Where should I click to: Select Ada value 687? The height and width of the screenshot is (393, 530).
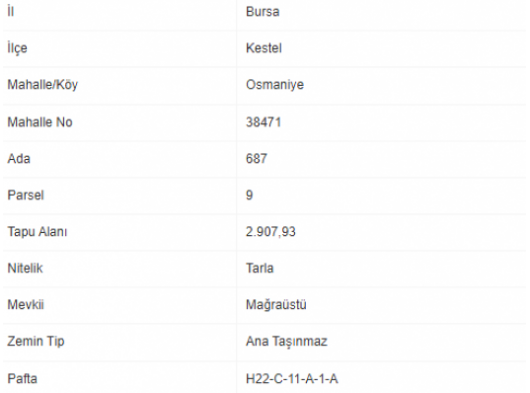point(257,158)
